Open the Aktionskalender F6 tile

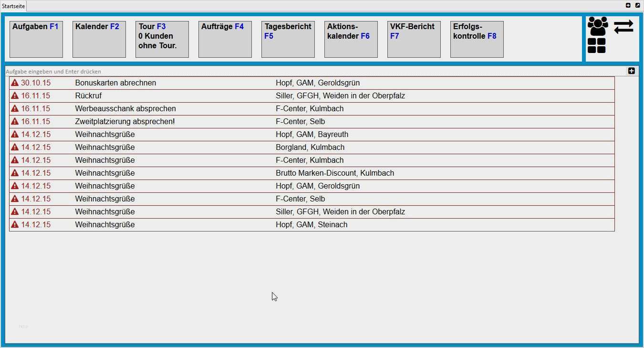351,39
